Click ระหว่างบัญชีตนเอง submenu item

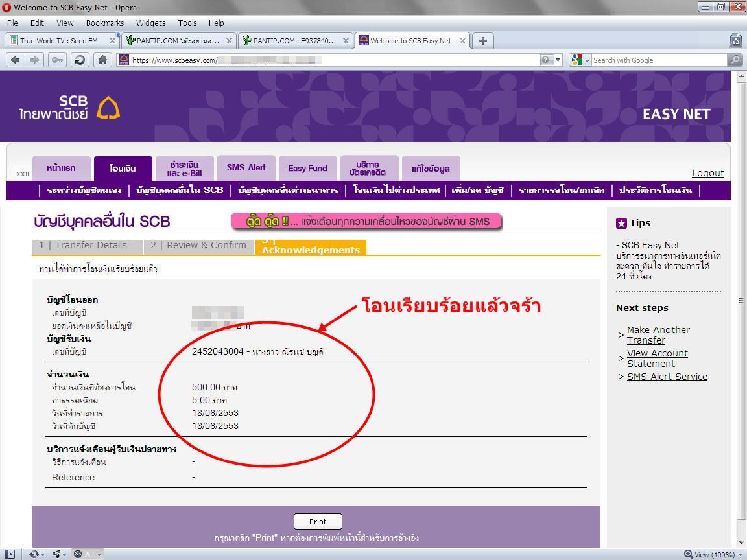click(84, 191)
